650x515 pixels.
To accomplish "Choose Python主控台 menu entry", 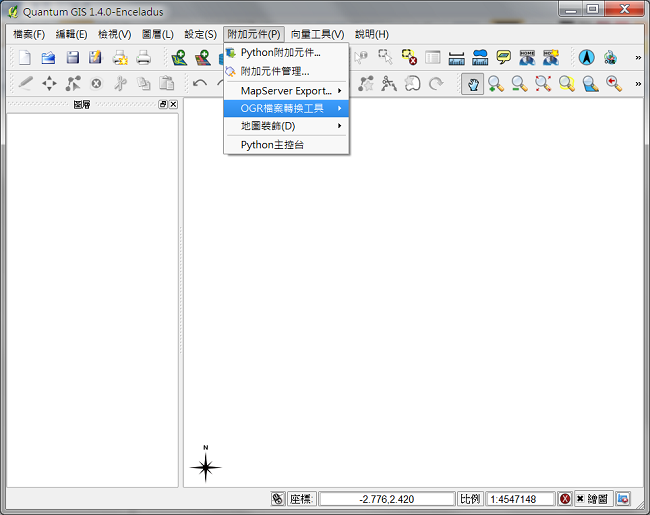I will click(286, 145).
